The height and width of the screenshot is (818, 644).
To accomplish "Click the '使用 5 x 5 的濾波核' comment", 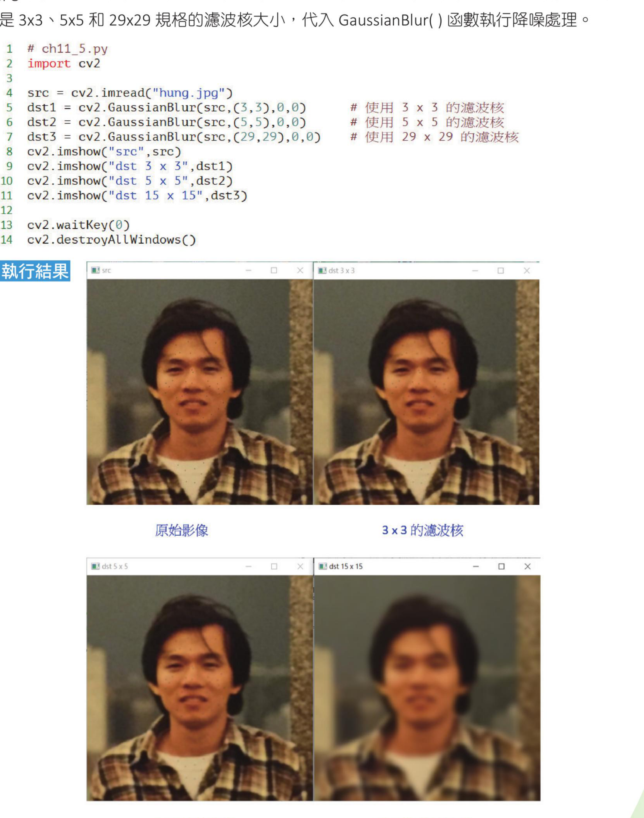I will pos(427,123).
